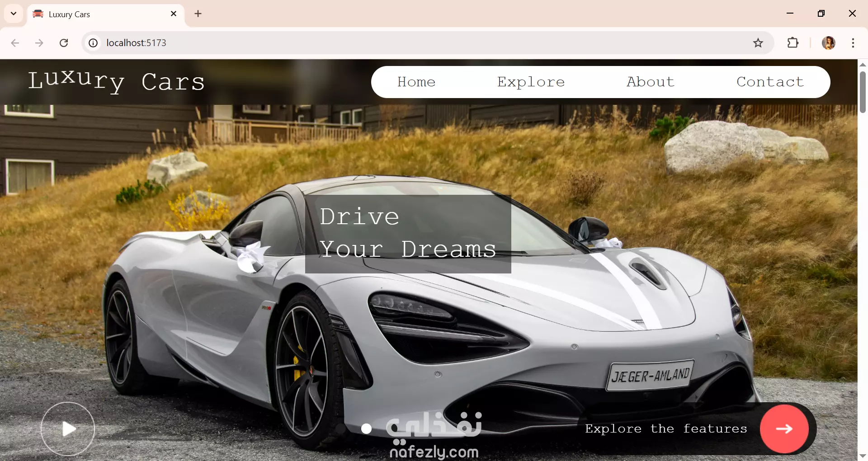
Task: Click the Explore the features label
Action: point(666,428)
